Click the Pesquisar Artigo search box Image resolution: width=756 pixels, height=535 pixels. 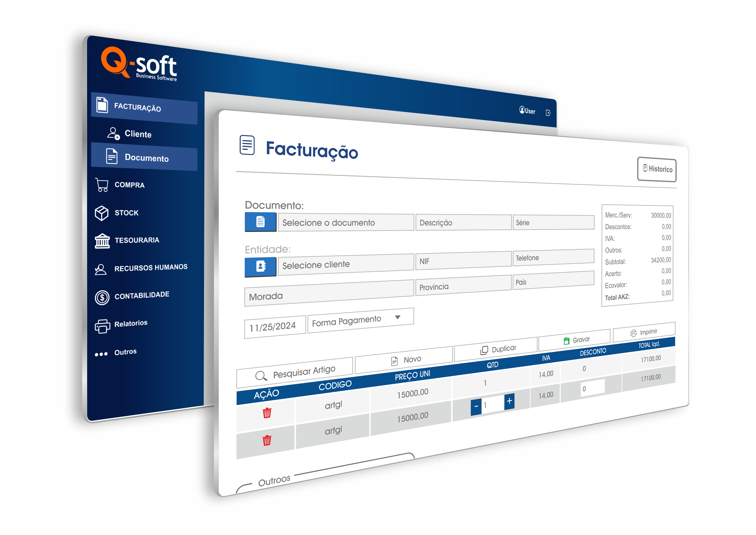coord(295,373)
